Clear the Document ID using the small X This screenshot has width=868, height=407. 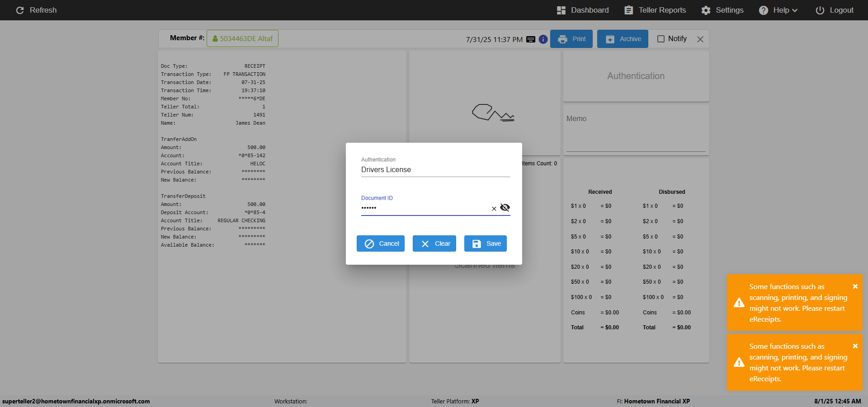click(494, 208)
